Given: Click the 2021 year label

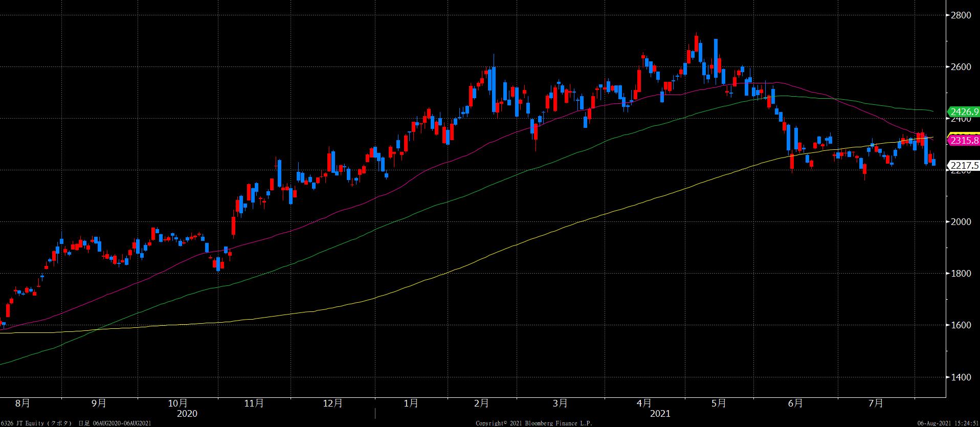Looking at the screenshot, I should click(660, 413).
